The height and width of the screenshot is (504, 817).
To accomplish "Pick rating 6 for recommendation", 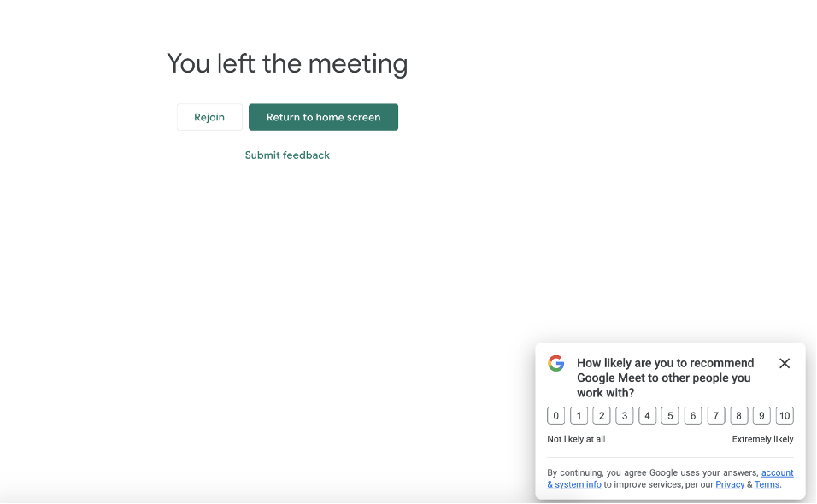I will [x=693, y=416].
